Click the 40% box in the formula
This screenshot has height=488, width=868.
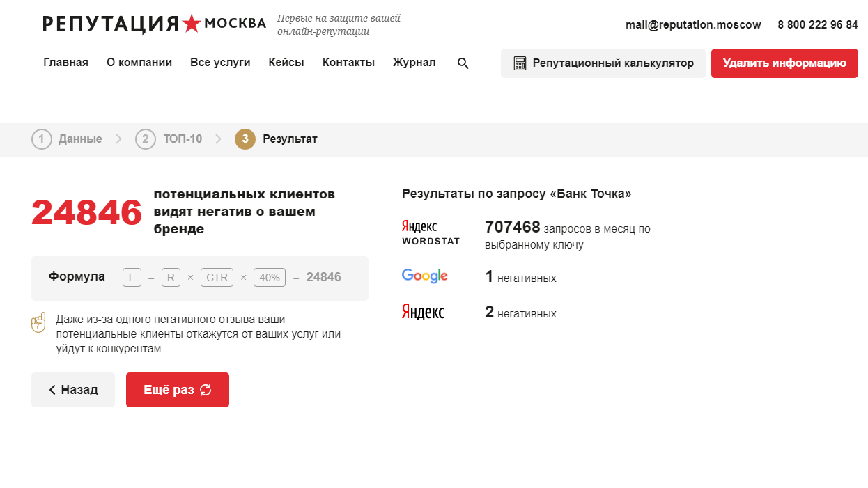point(270,278)
